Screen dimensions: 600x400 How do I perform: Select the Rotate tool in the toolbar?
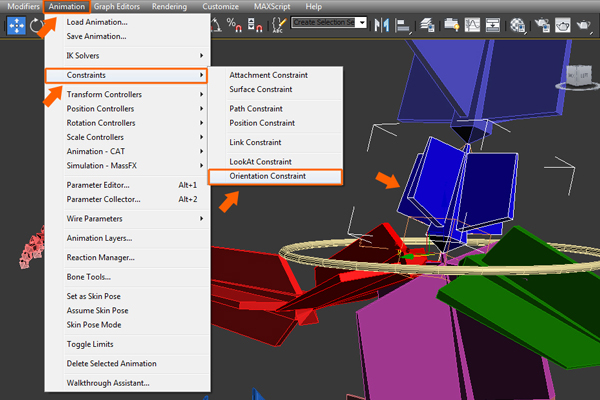(36, 26)
